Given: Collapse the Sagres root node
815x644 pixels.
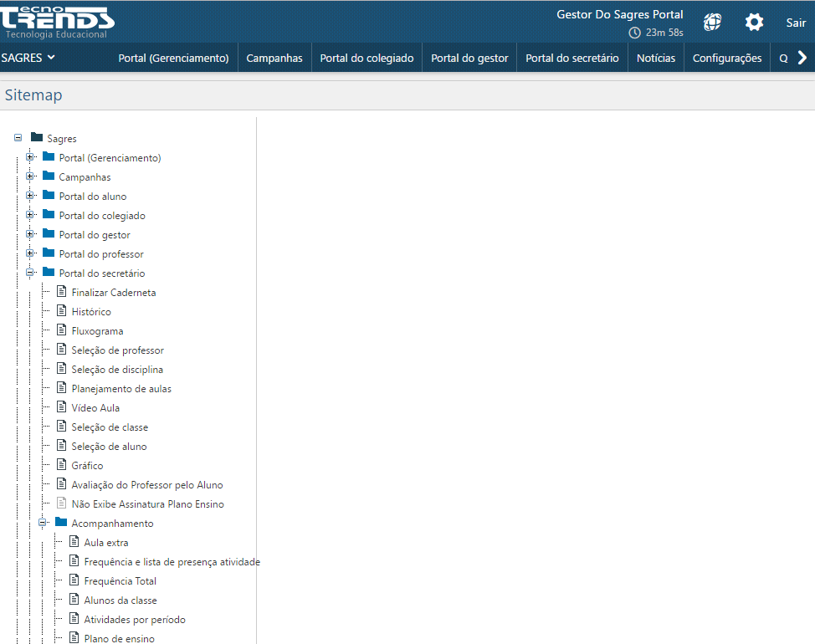Looking at the screenshot, I should [17, 138].
